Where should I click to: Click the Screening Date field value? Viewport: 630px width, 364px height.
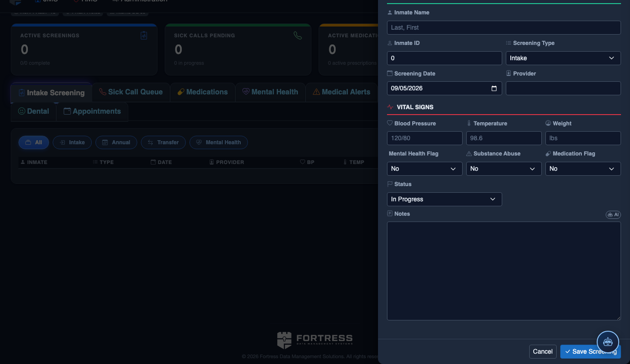[x=407, y=89]
